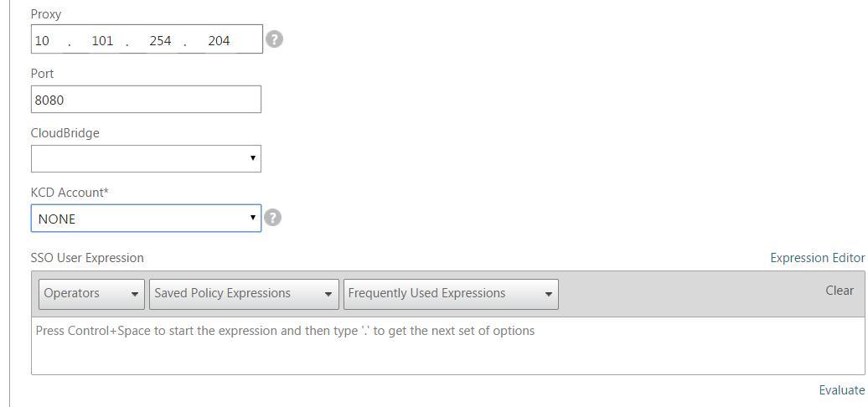Click the Operators dropdown arrow
868x407 pixels.
coord(135,294)
